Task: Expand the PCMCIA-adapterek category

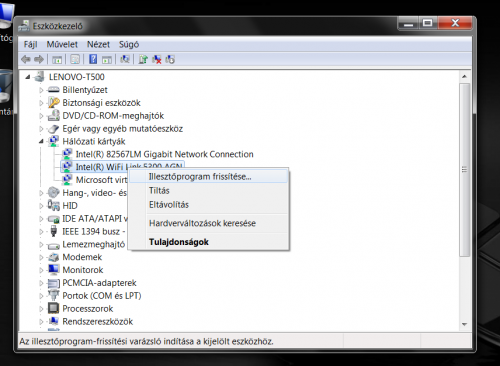Action: (x=41, y=283)
